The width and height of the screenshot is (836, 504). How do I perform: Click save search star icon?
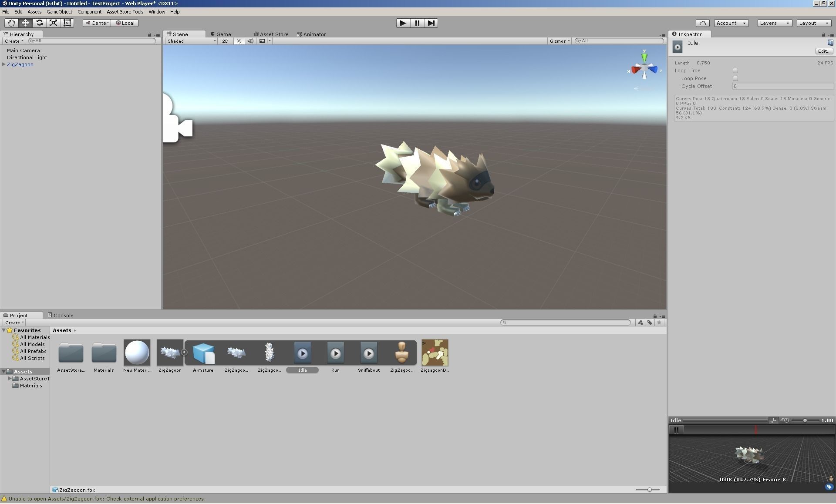click(659, 323)
